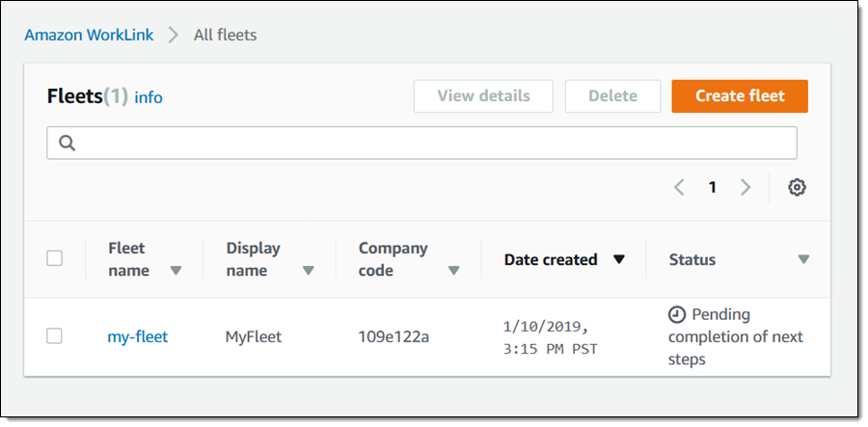Sort by Status column arrow

(x=803, y=259)
